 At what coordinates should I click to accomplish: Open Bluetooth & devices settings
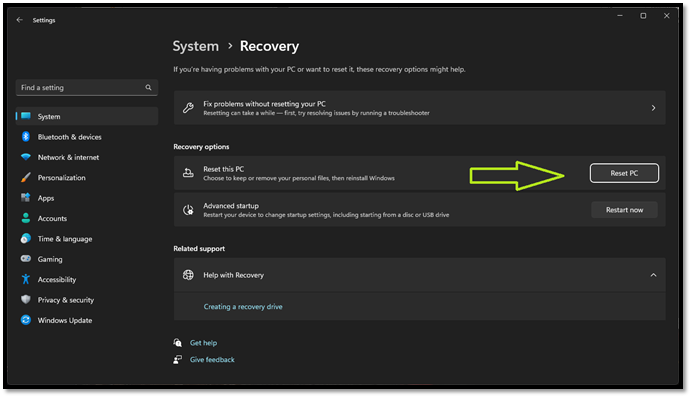coord(87,137)
